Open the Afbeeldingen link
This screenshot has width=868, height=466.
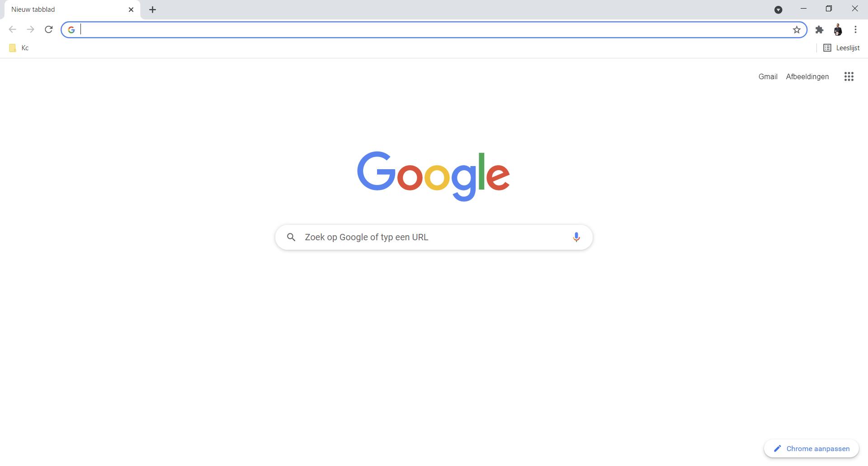pyautogui.click(x=807, y=76)
